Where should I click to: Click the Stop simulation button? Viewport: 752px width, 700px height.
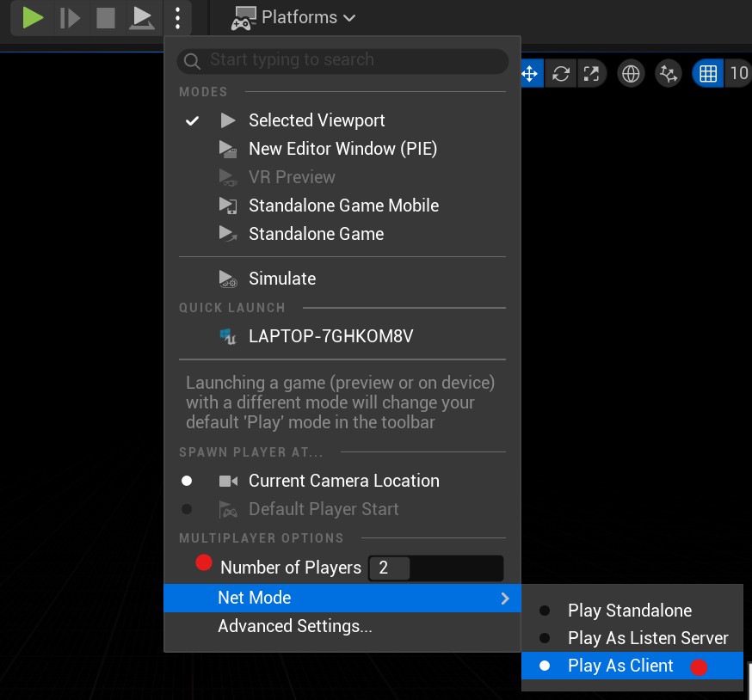tap(106, 18)
